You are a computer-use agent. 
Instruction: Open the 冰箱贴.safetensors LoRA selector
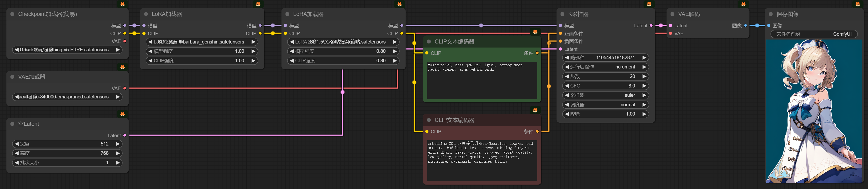click(343, 42)
